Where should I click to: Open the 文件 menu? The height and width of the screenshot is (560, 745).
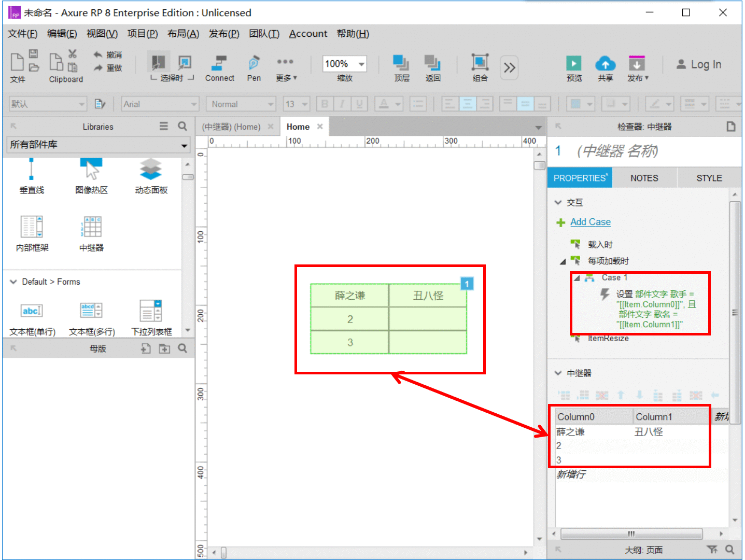(22, 34)
